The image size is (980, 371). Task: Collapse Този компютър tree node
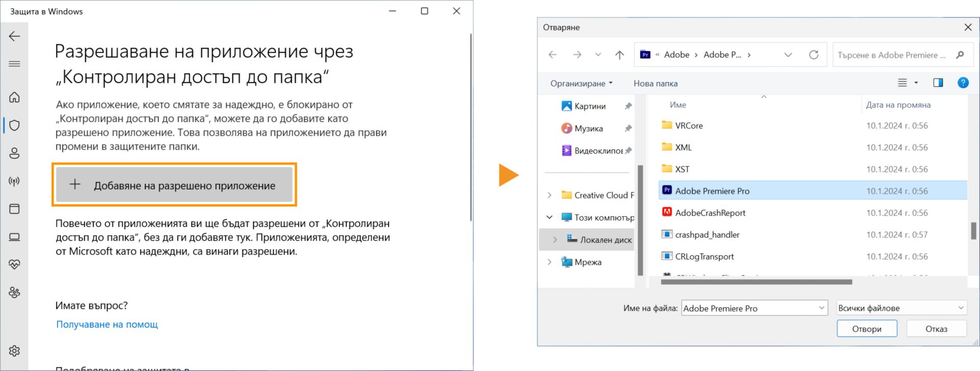point(549,217)
